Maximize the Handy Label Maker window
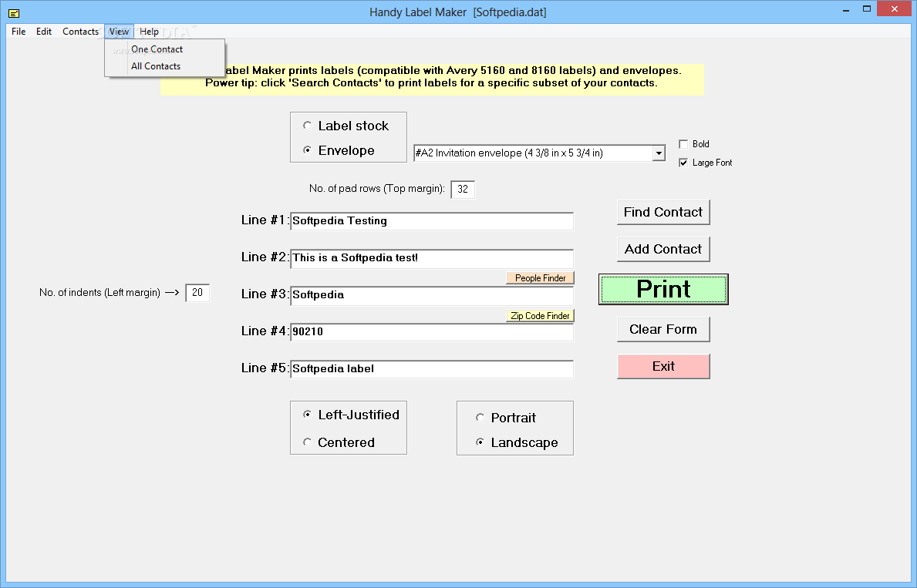917x588 pixels. point(867,8)
